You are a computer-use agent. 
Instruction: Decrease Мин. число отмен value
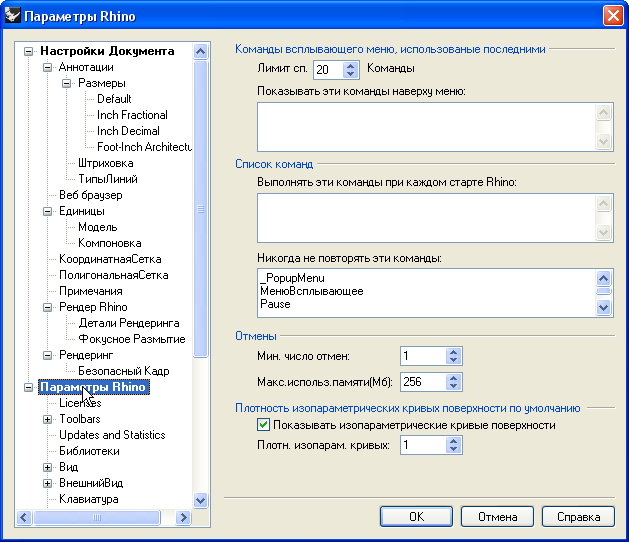click(453, 360)
